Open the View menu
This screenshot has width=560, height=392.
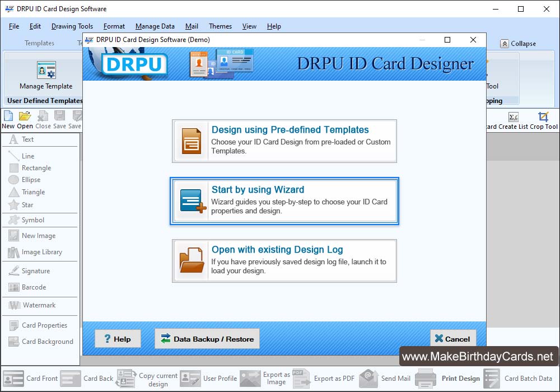(x=249, y=26)
